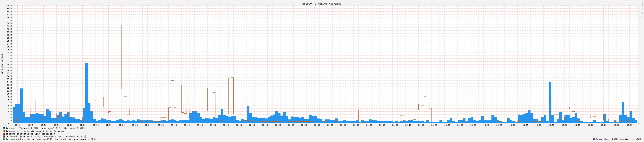644x142 pixels.
Task: Click the highest outbound peak at 01:20
Action: (123, 25)
